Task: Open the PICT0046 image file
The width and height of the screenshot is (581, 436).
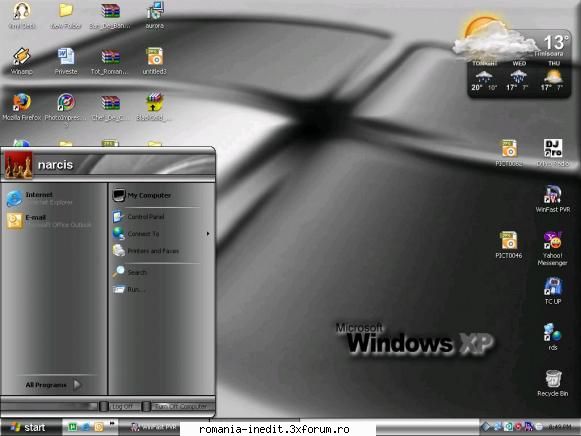Action: pos(509,245)
